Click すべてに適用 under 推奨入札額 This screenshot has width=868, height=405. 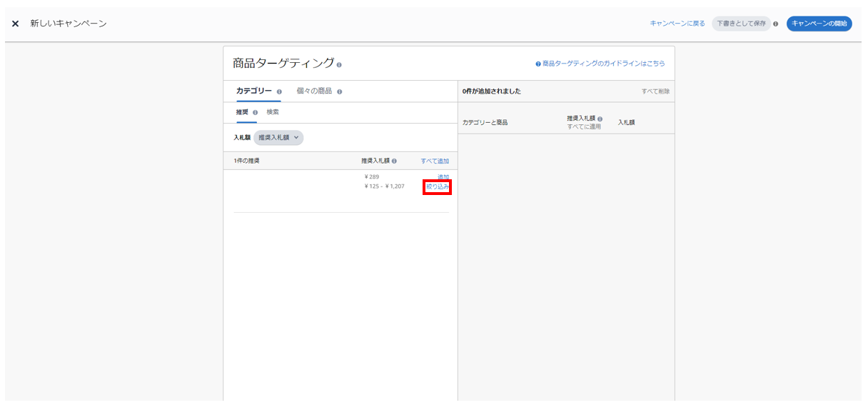point(584,126)
